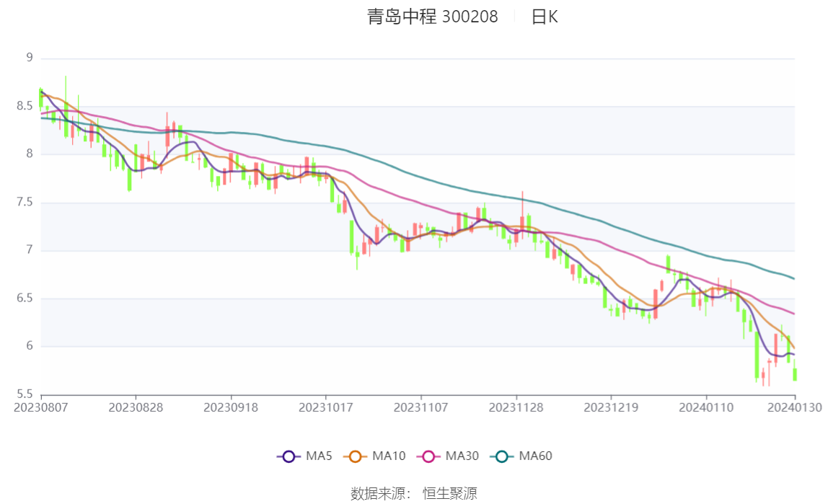The width and height of the screenshot is (828, 504).
Task: Click the 青岛中程 300208 chart title
Action: point(433,17)
